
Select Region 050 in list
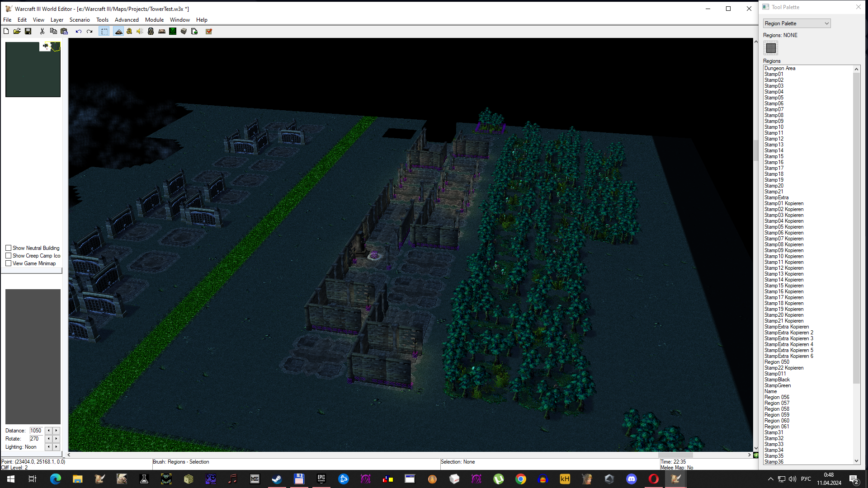[777, 362]
